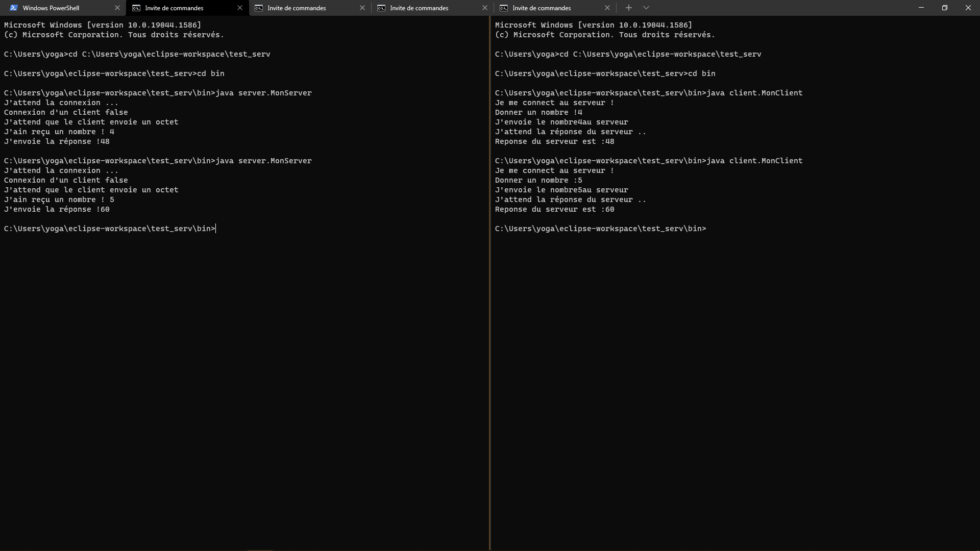Click the cmd icon on the active tab
980x551 pixels.
pos(137,8)
